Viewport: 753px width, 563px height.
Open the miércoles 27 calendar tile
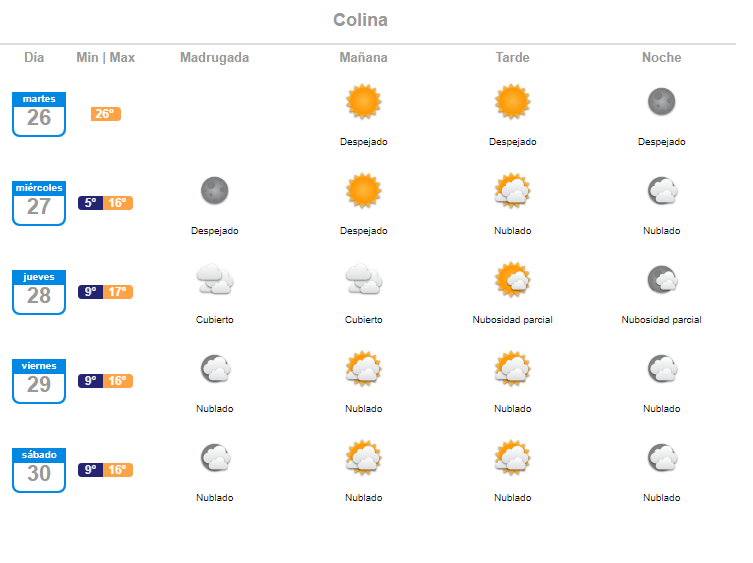(39, 203)
